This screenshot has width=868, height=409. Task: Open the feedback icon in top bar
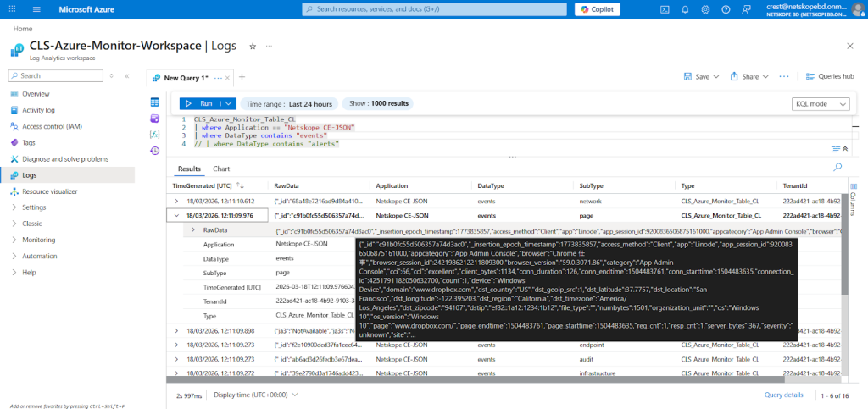(747, 9)
